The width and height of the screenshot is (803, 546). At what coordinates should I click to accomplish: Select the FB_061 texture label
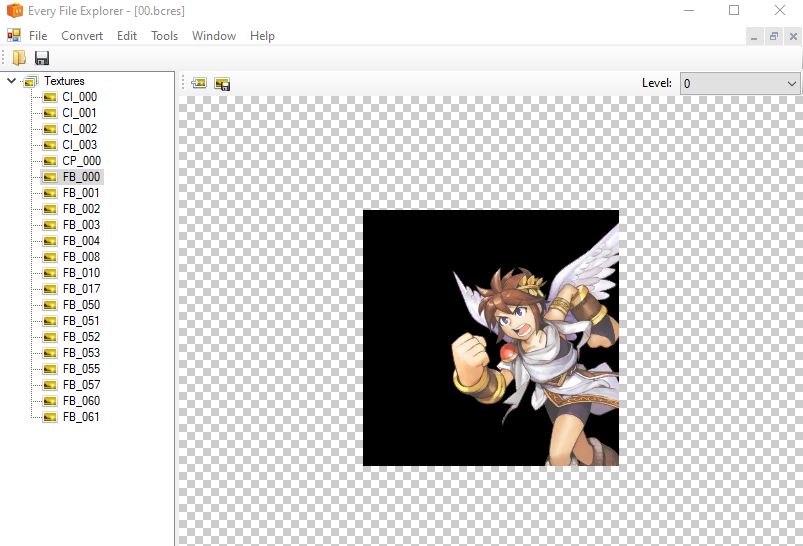[81, 417]
